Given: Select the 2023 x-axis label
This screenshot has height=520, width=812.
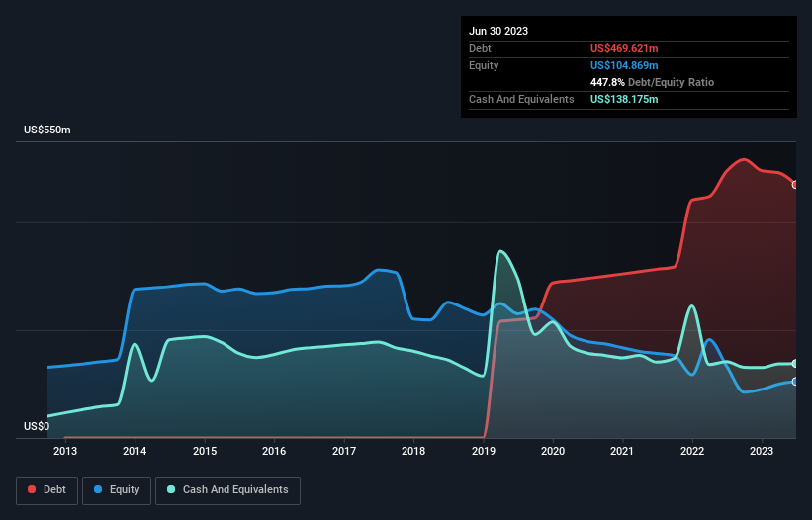Looking at the screenshot, I should [x=762, y=451].
